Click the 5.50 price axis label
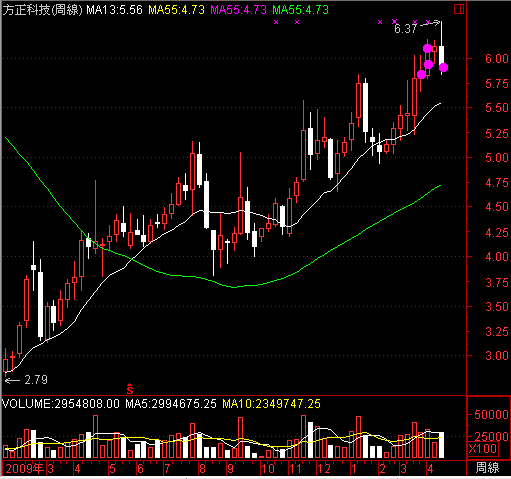Viewport: 511px width, 479px height. [497, 108]
